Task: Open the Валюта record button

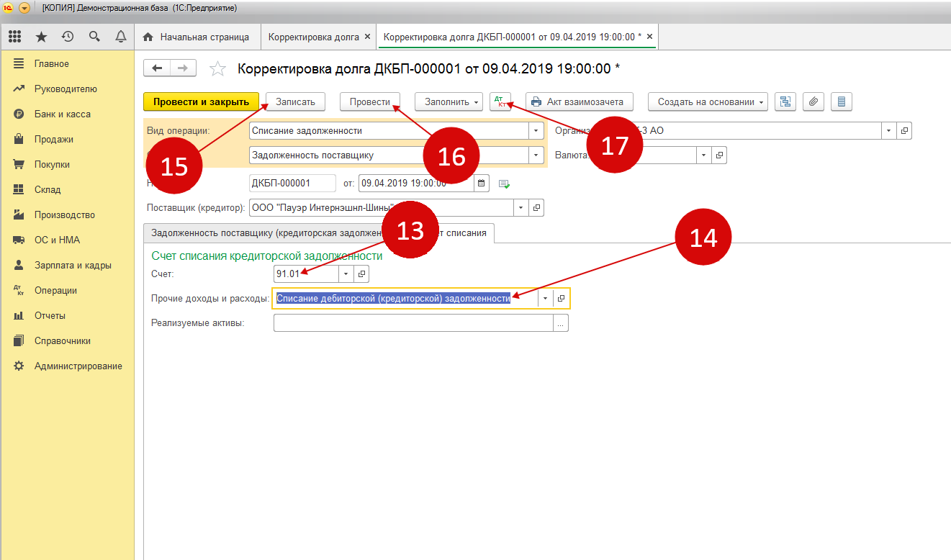Action: pos(719,155)
